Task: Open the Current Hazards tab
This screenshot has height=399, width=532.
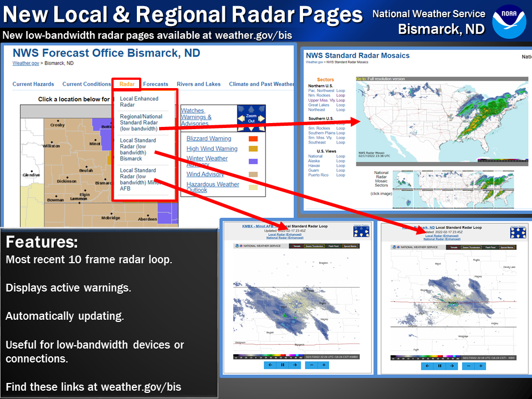Action: tap(33, 84)
